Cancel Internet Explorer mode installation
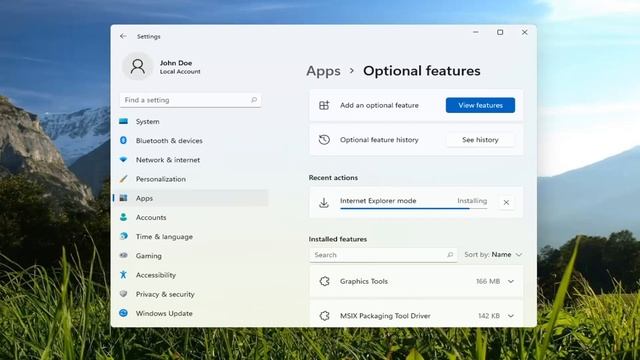Viewport: 640px width, 360px height. (506, 202)
